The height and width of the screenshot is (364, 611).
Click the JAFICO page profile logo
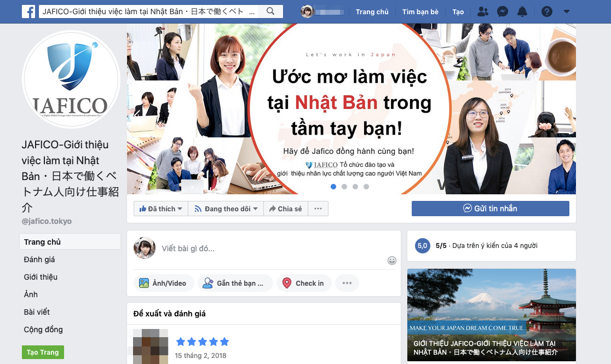pos(71,79)
